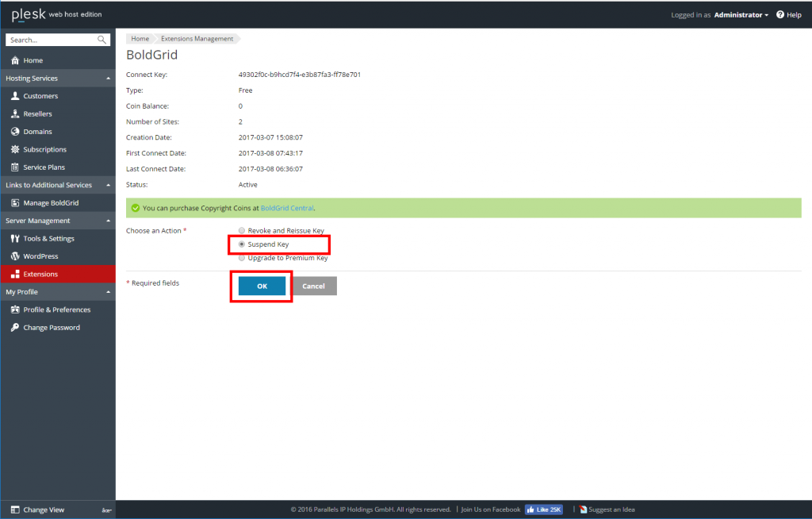Click the Service Plans icon
The height and width of the screenshot is (519, 812).
[x=15, y=167]
